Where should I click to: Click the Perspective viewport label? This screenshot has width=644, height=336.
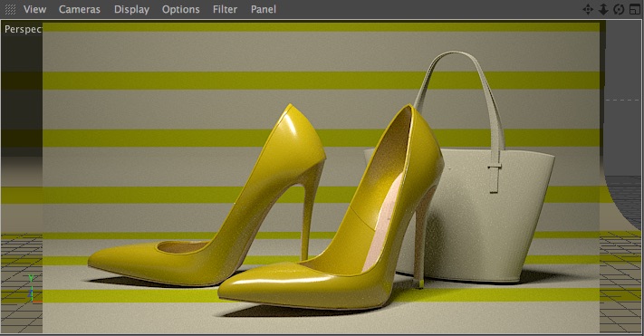click(x=23, y=29)
